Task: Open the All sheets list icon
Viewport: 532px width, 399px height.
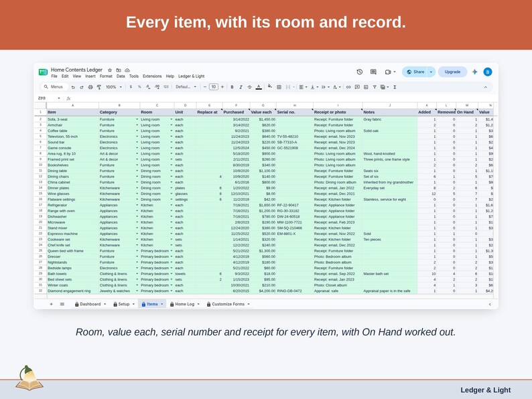Action: coord(62,304)
